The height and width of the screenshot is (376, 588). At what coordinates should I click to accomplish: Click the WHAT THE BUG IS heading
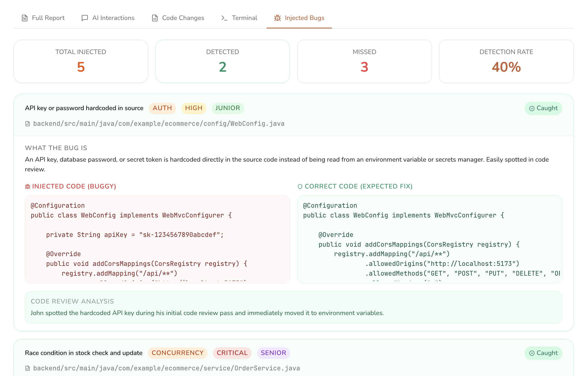point(56,148)
